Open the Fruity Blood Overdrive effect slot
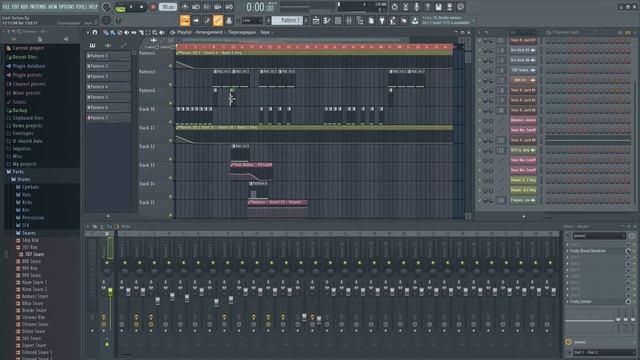640x360 pixels. point(588,251)
